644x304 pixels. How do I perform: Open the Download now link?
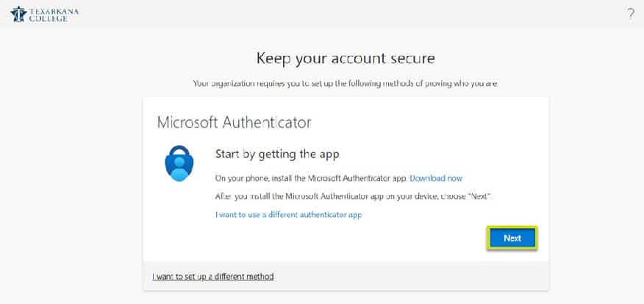coord(436,178)
